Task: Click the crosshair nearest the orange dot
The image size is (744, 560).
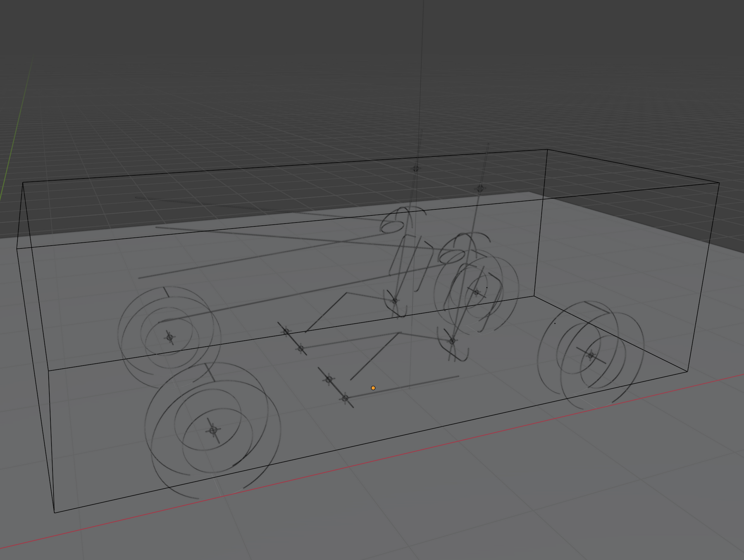Action: point(346,398)
